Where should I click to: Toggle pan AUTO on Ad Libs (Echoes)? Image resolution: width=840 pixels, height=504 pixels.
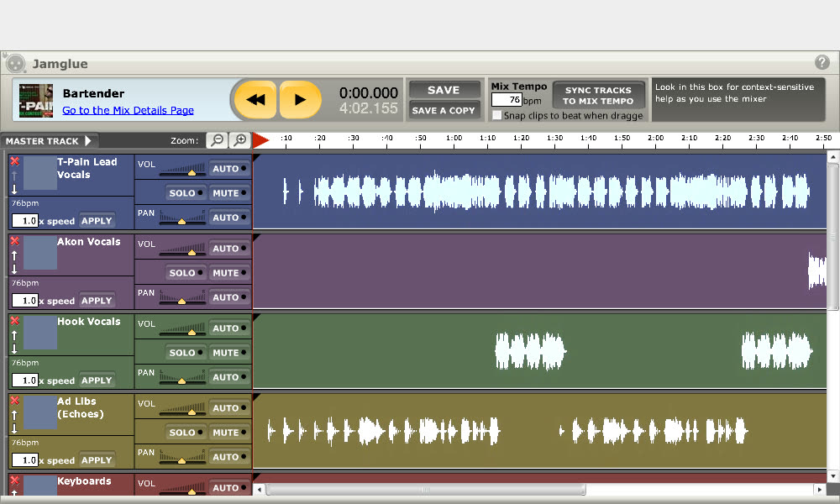pyautogui.click(x=229, y=457)
